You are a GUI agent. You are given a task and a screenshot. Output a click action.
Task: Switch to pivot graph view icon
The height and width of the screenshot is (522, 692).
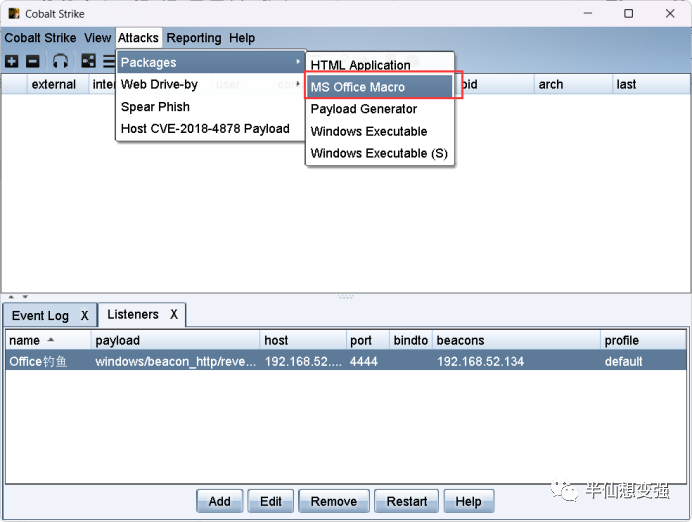click(x=88, y=61)
